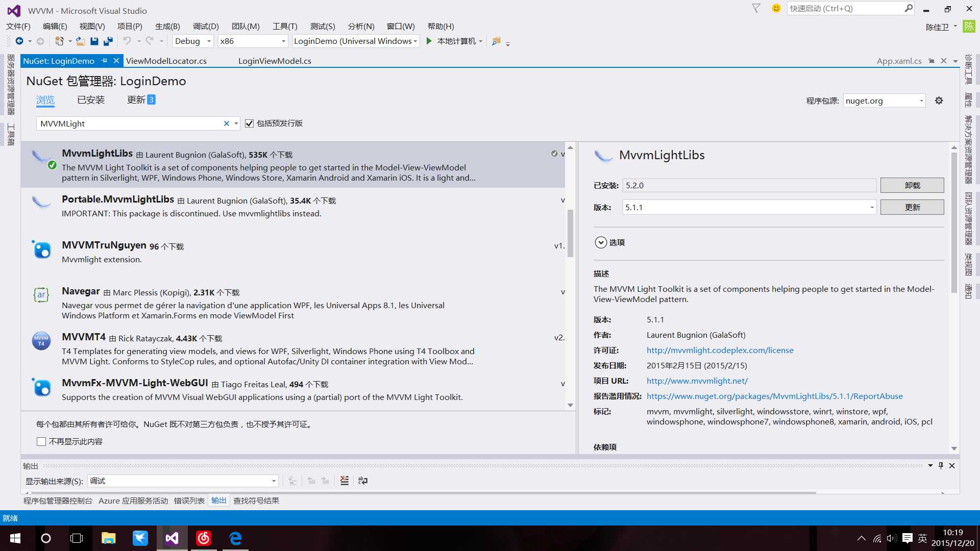Image resolution: width=980 pixels, height=551 pixels.
Task: Toggle Word Wrap in output pane
Action: pos(363,481)
